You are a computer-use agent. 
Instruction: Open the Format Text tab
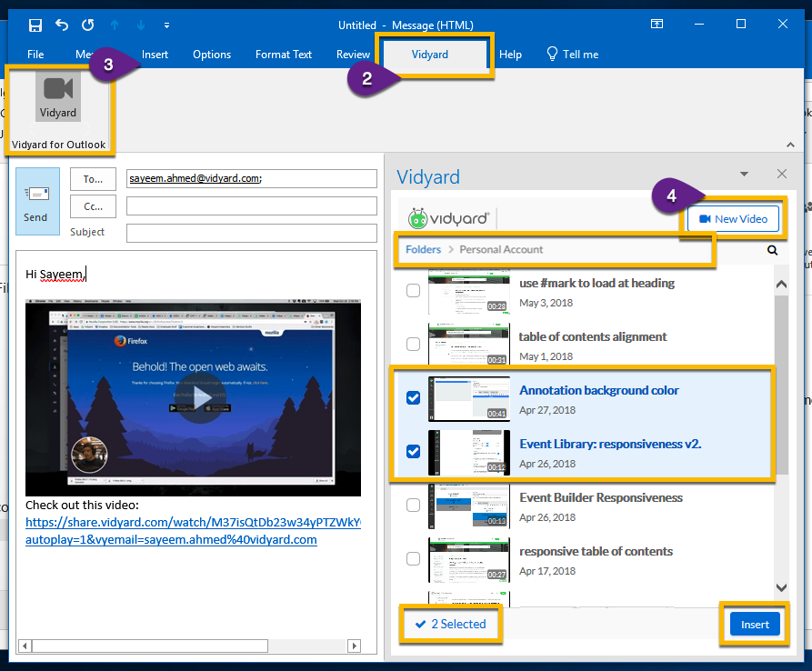[284, 55]
